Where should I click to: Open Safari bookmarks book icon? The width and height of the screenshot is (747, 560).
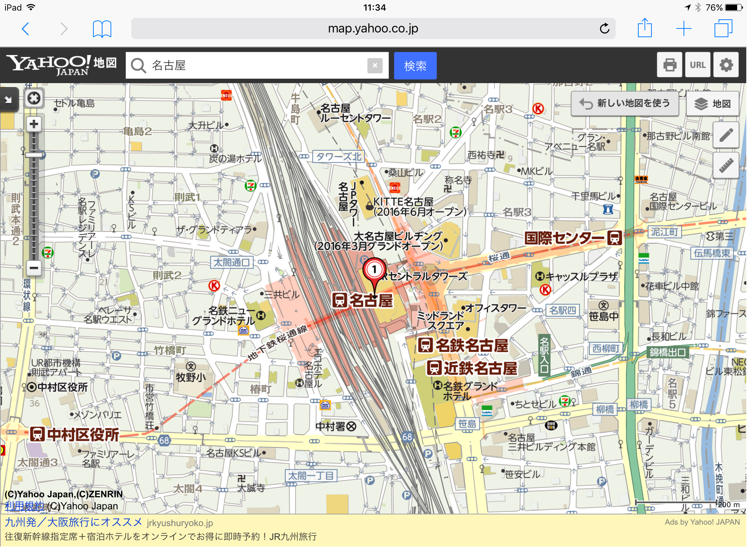click(x=102, y=29)
